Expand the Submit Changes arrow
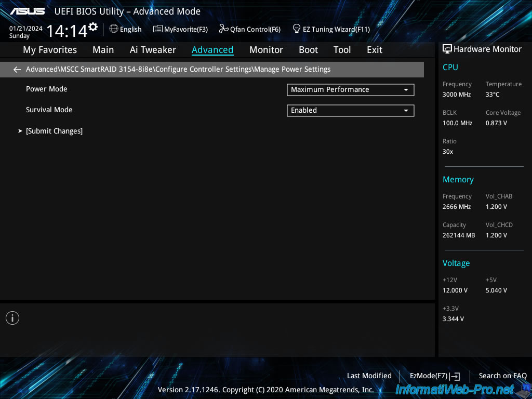532x399 pixels. click(20, 131)
